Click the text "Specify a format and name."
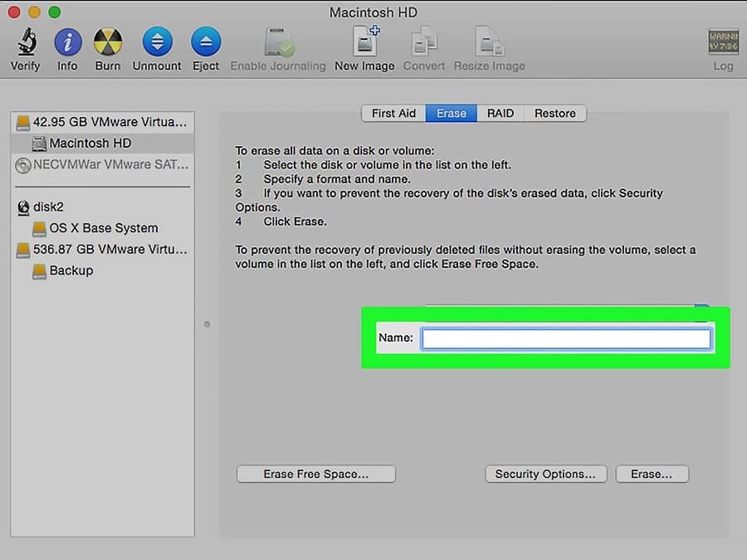This screenshot has height=560, width=747. (x=337, y=179)
